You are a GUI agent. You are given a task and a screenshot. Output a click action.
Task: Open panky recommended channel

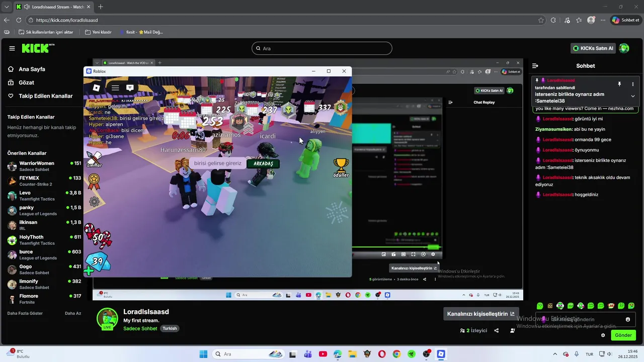click(44, 211)
